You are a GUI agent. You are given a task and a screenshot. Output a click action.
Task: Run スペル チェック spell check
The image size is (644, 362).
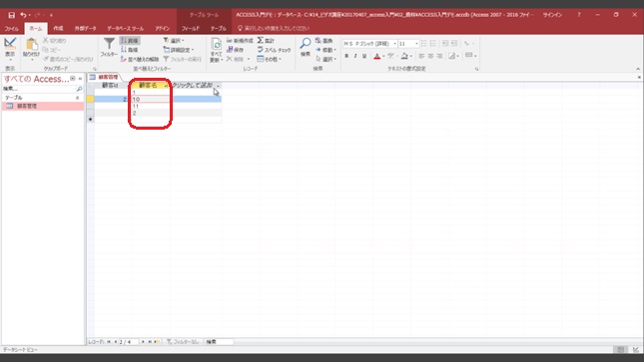274,50
